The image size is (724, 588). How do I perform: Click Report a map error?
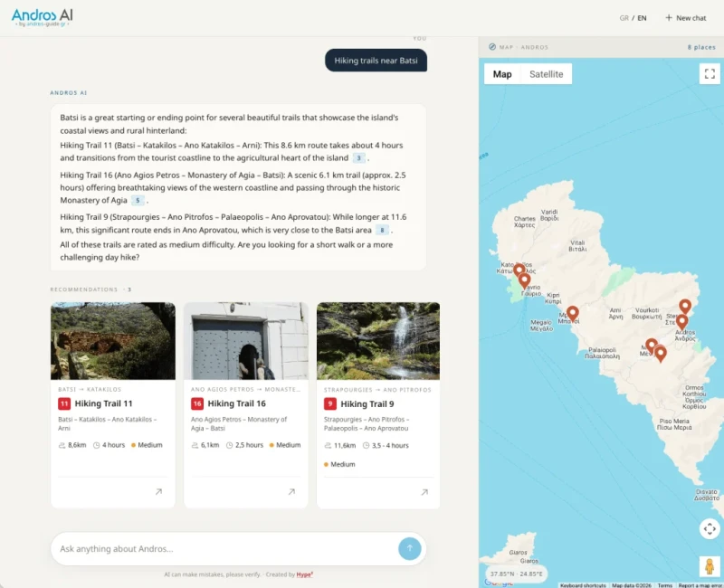coord(700,585)
